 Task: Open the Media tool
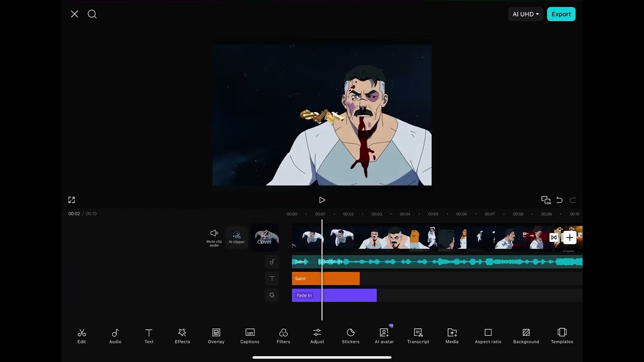coord(452,336)
